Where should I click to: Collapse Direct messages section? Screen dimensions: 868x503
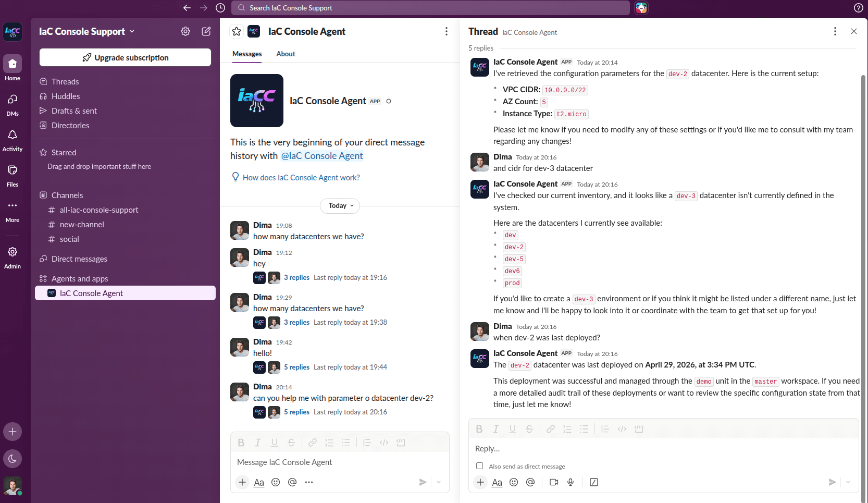click(x=79, y=259)
